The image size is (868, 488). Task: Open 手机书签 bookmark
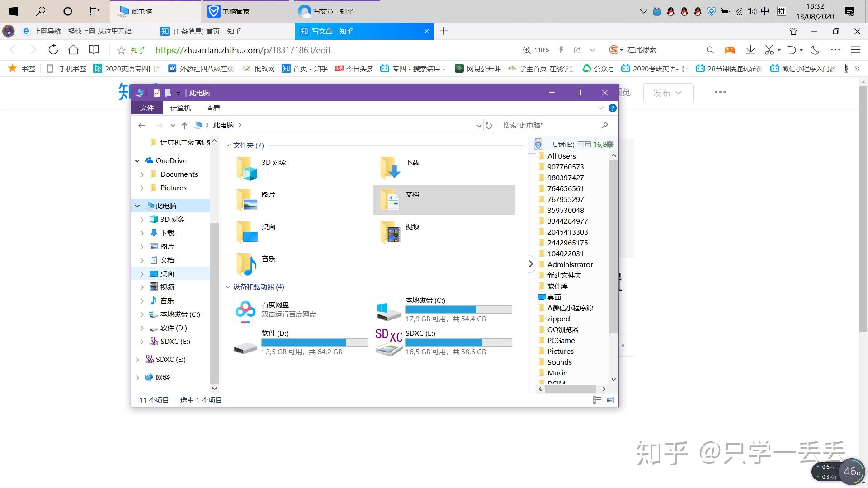pos(66,69)
